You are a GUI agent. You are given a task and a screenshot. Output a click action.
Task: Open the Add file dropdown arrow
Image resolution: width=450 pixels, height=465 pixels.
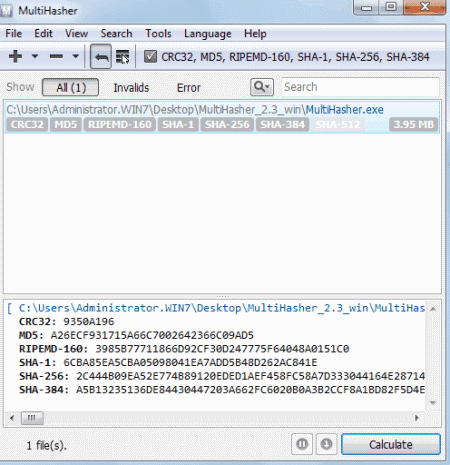tap(35, 56)
